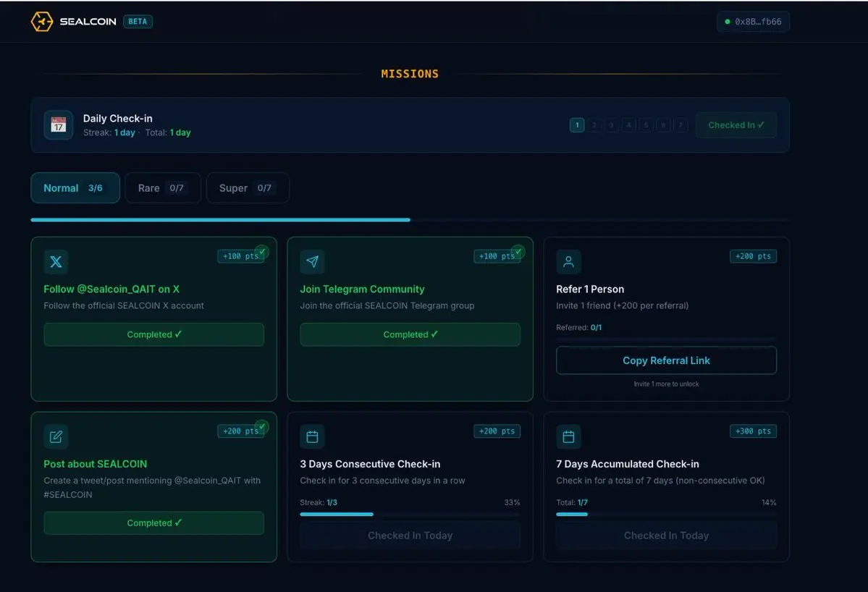Click the person icon on Refer card
The height and width of the screenshot is (592, 868).
(x=568, y=262)
